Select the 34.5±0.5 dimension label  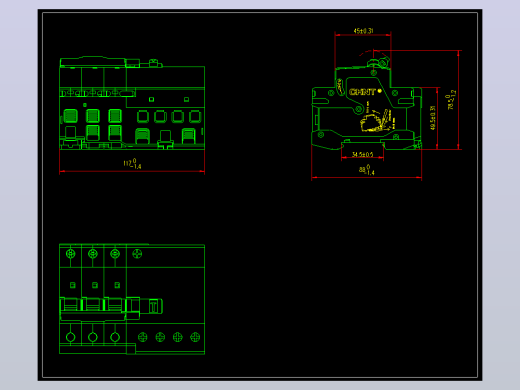(x=362, y=154)
